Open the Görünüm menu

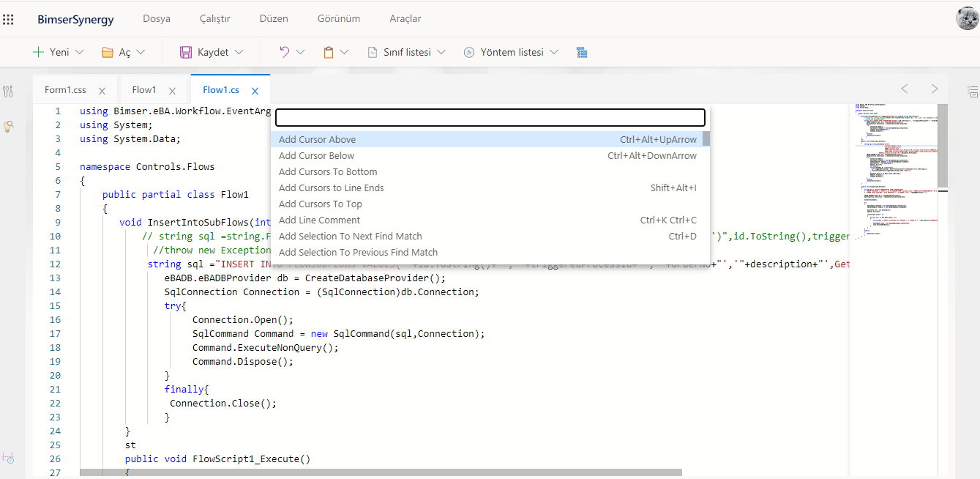pos(338,19)
